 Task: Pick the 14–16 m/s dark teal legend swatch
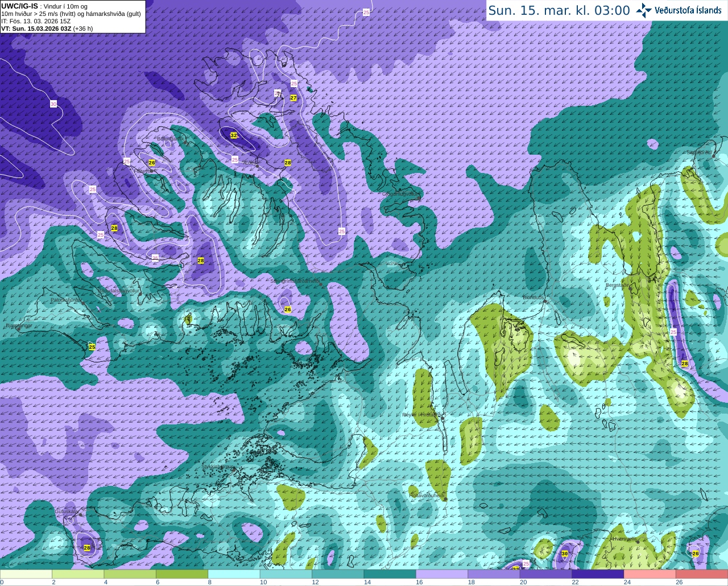(390, 574)
